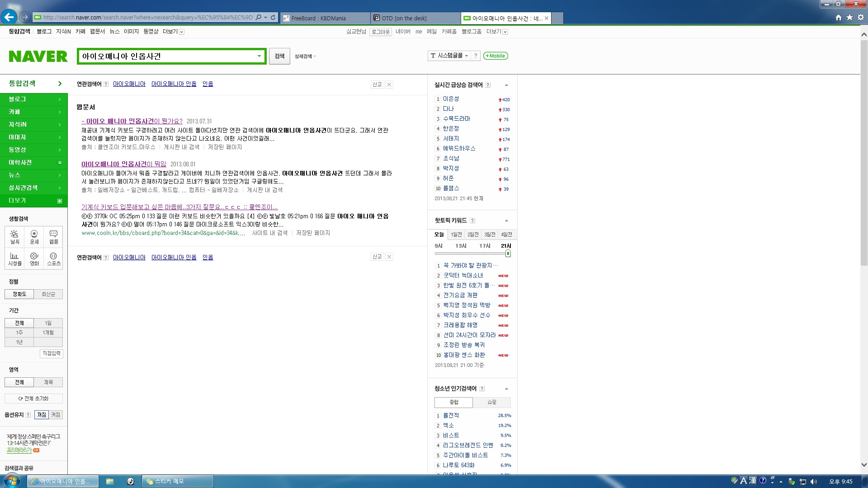The height and width of the screenshot is (488, 868).
Task: Click trending keyword 이은성
Action: 451,99
